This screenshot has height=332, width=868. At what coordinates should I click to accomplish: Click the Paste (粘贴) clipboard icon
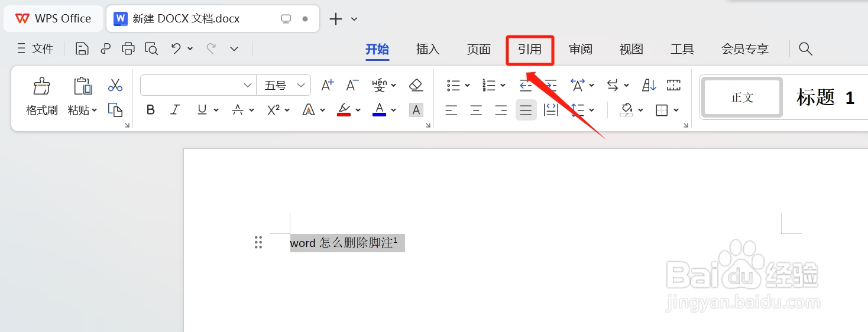(83, 86)
